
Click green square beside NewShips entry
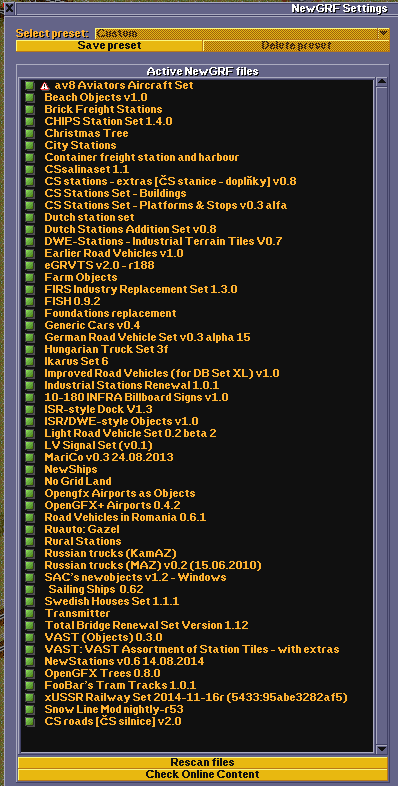(x=30, y=470)
